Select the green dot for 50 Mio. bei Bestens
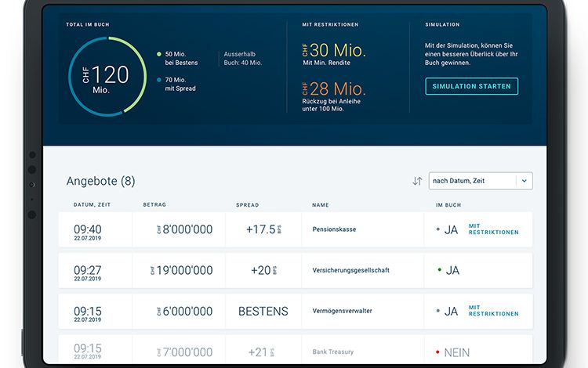The image size is (588, 368). pyautogui.click(x=159, y=54)
